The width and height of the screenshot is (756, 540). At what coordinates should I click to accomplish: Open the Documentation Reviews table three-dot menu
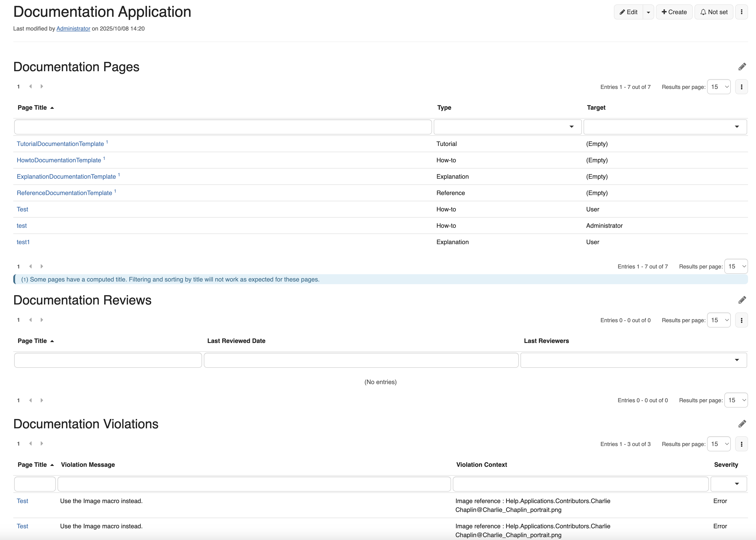point(741,320)
